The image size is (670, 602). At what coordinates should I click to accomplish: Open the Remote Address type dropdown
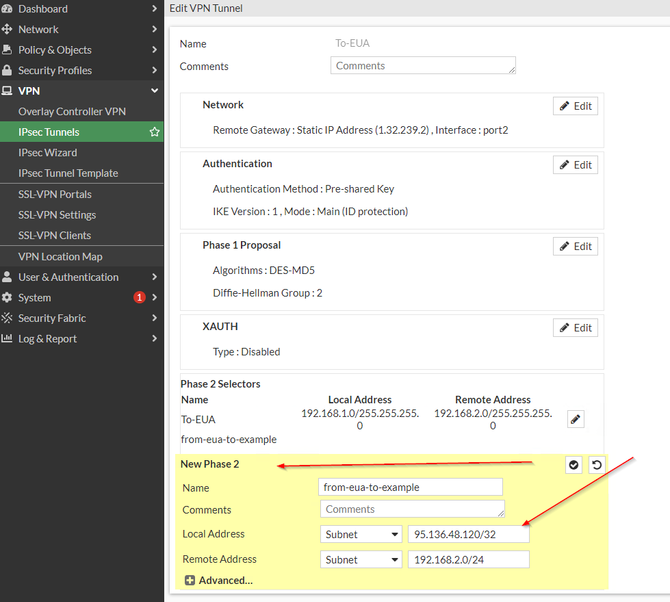coord(361,560)
